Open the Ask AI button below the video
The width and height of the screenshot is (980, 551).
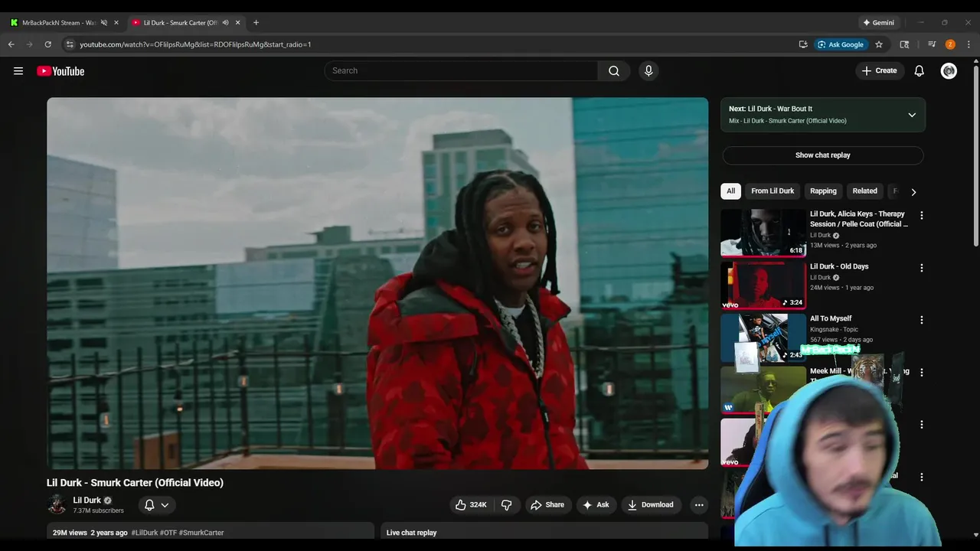[596, 505]
